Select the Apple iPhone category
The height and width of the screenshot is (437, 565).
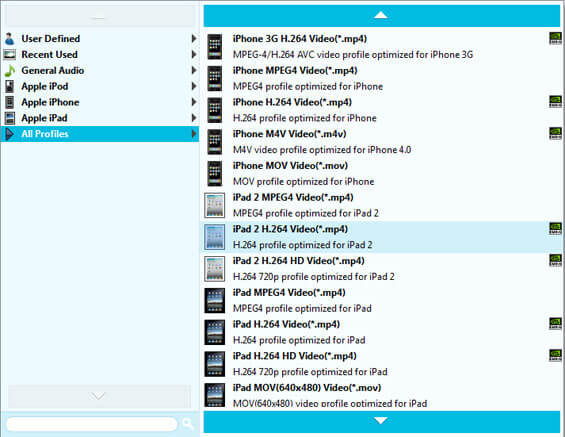(x=100, y=102)
